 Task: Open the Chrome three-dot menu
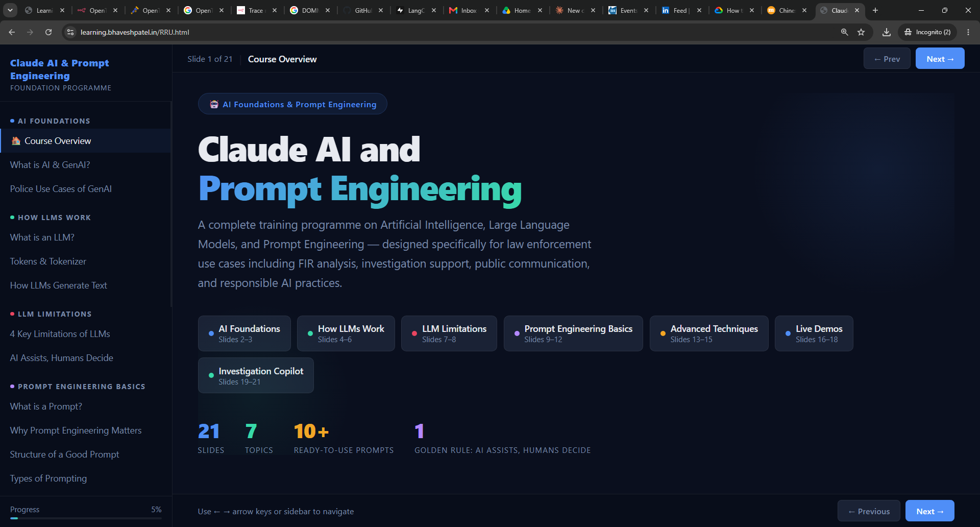(x=968, y=32)
